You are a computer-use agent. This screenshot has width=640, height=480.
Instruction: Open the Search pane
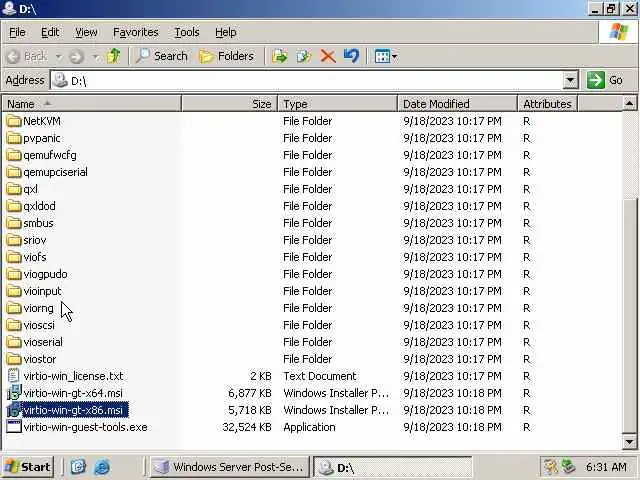tap(162, 56)
